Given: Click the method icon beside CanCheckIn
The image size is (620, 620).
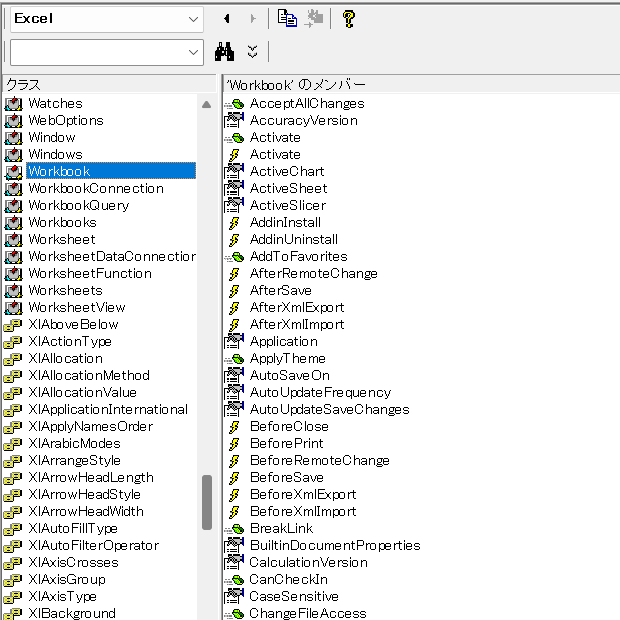Looking at the screenshot, I should point(234,580).
